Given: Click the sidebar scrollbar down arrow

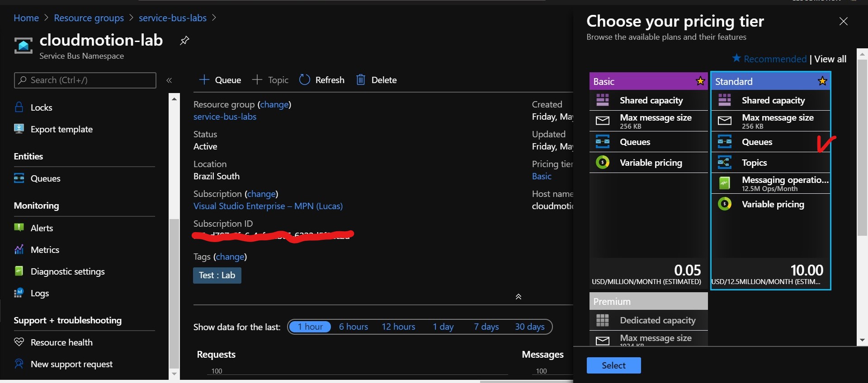Looking at the screenshot, I should [x=174, y=374].
